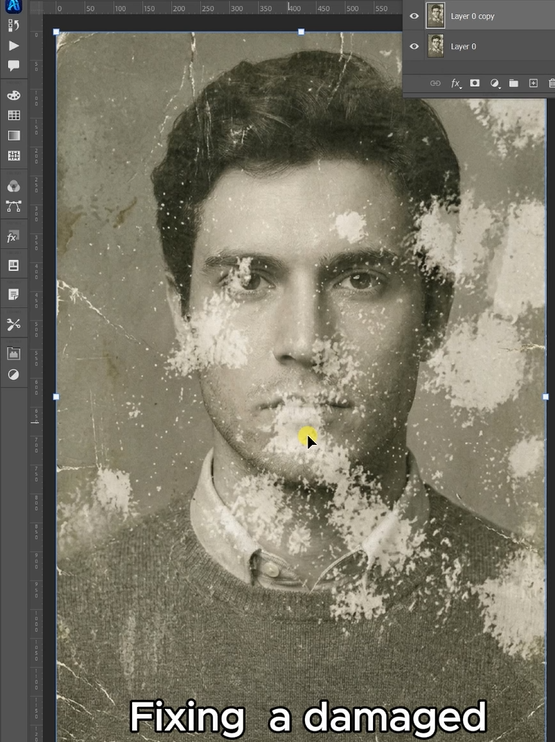Image resolution: width=555 pixels, height=742 pixels.
Task: Create a new layer group
Action: click(513, 83)
